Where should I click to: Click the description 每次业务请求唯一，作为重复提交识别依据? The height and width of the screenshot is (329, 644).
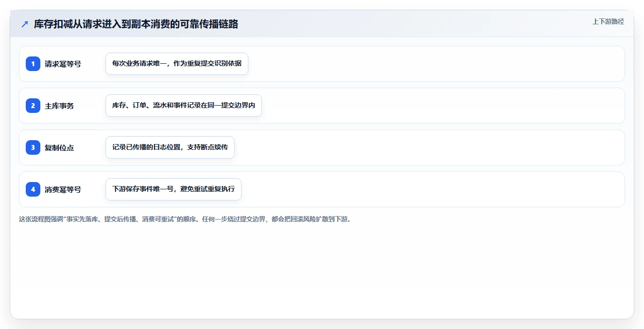pyautogui.click(x=177, y=64)
